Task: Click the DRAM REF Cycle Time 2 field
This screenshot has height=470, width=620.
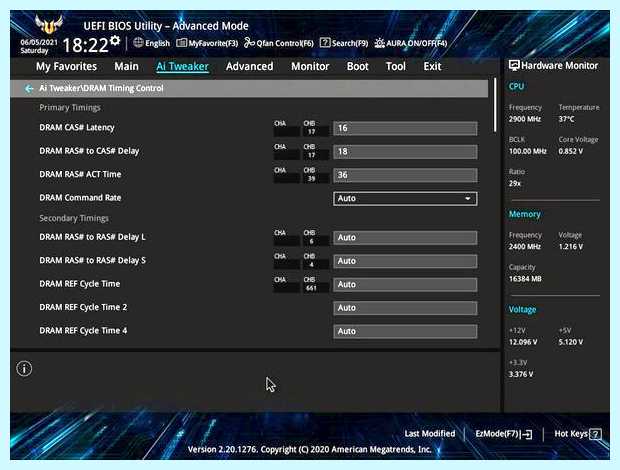Action: (x=405, y=308)
